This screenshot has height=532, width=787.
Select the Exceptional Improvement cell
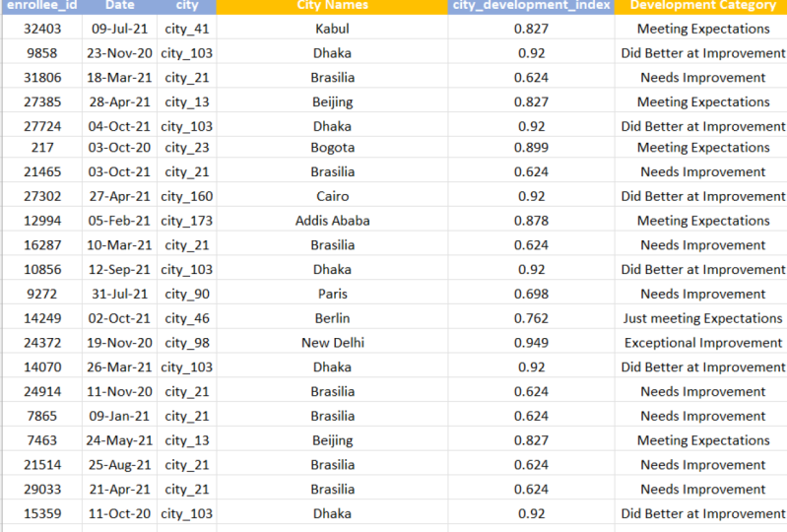[x=702, y=343]
